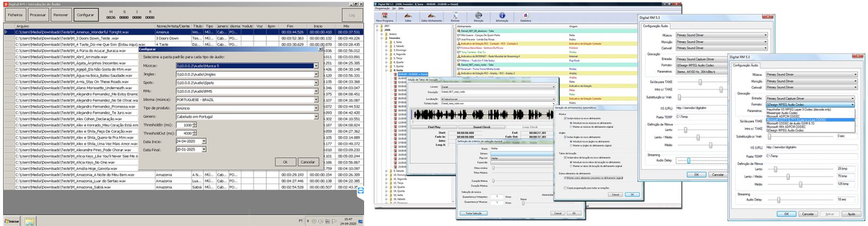
Task: Expand the 2007 tree node
Action: (x=378, y=25)
